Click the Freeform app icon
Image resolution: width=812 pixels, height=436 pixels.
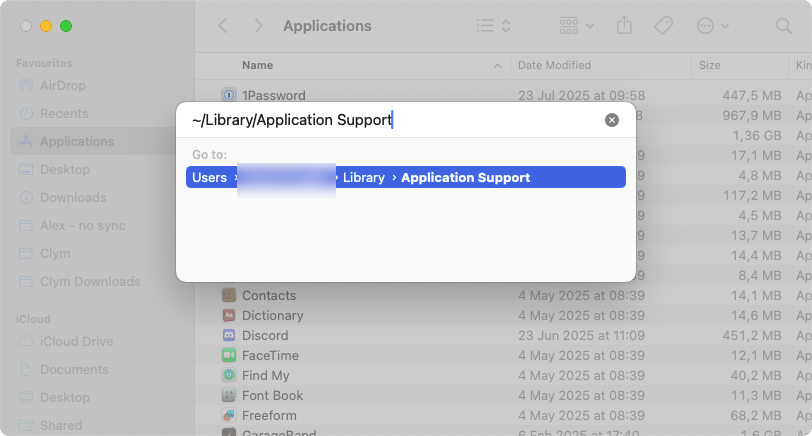(228, 415)
